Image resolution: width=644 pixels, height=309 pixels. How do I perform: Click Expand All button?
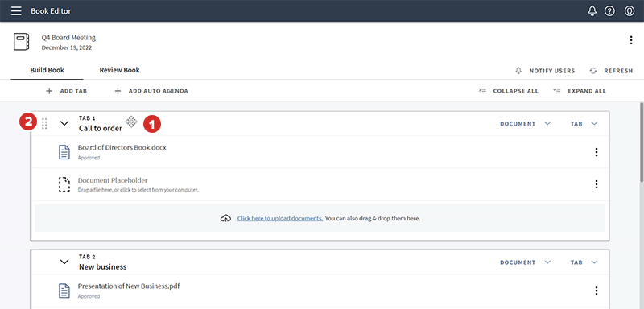(x=580, y=91)
